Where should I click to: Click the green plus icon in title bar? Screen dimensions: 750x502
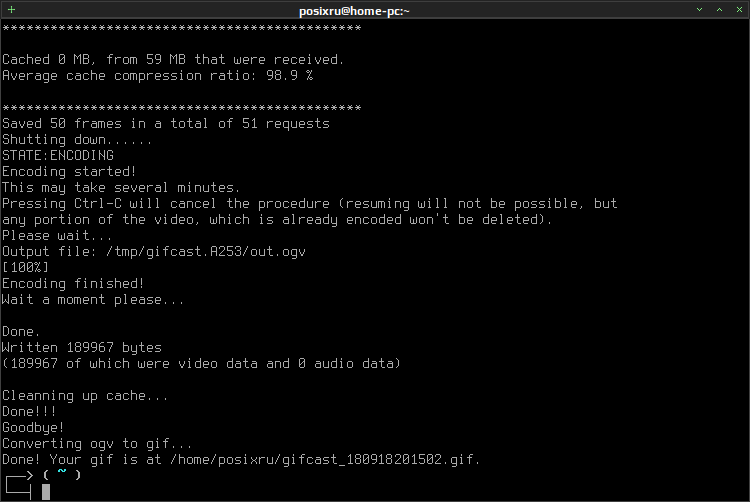[x=11, y=10]
